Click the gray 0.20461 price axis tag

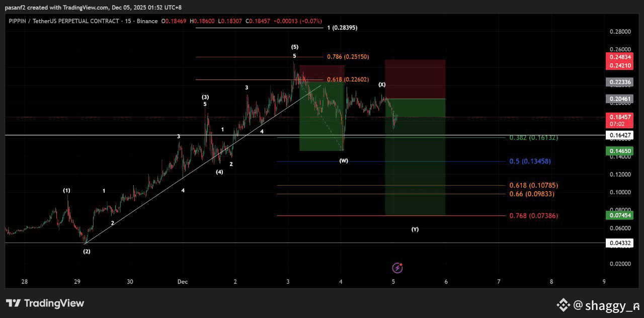620,100
